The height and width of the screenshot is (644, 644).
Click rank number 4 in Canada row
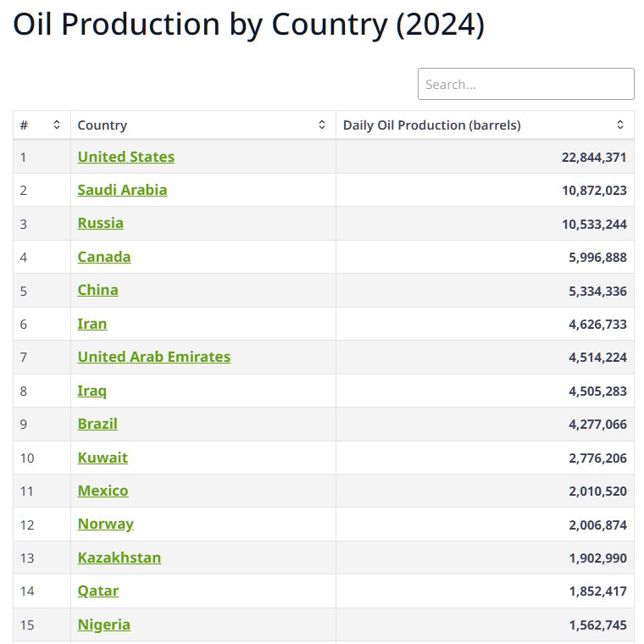24,258
